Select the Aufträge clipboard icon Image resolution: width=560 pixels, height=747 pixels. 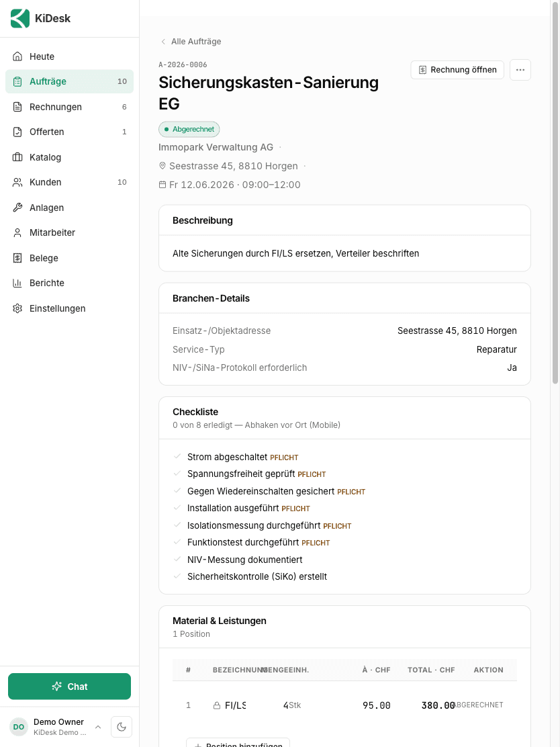[17, 81]
